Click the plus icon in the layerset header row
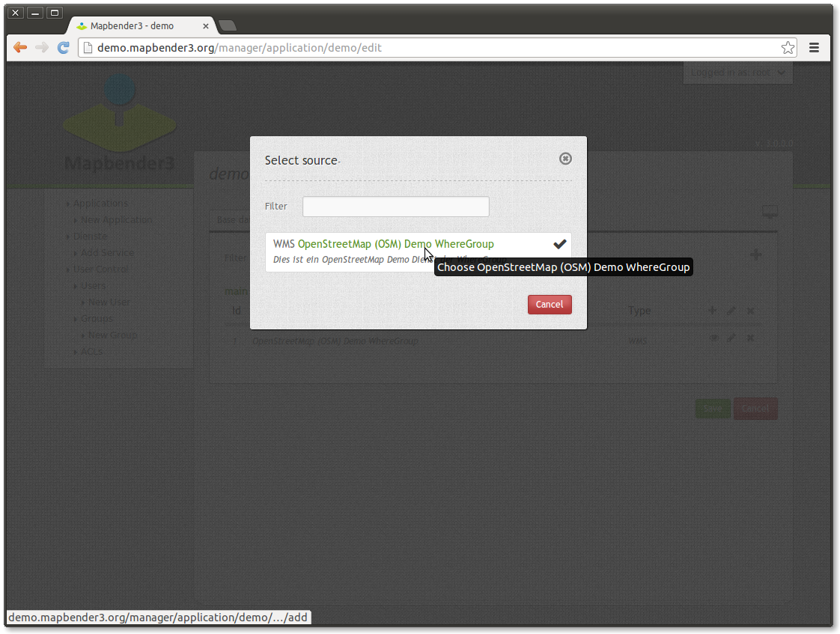The height and width of the screenshot is (634, 840). (x=712, y=311)
